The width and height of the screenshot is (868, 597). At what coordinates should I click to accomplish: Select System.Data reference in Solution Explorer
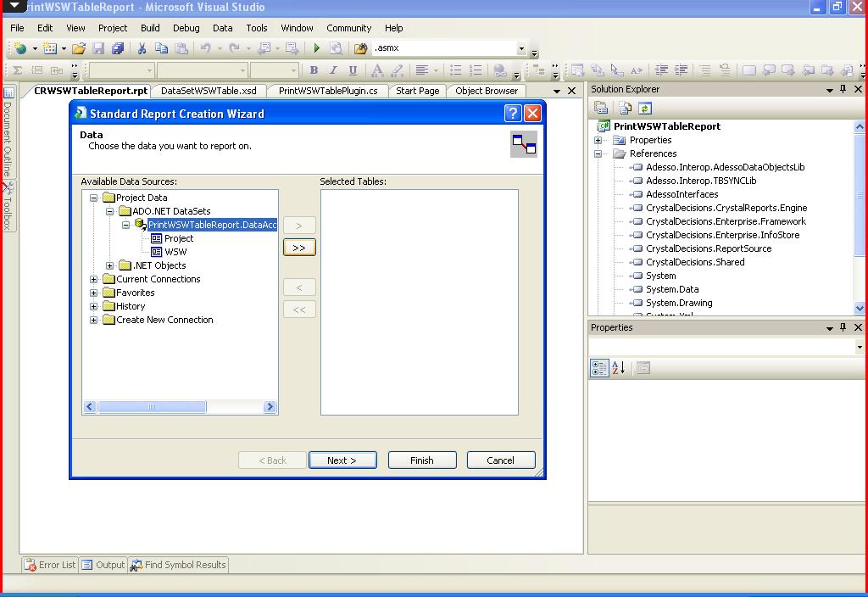coord(672,290)
